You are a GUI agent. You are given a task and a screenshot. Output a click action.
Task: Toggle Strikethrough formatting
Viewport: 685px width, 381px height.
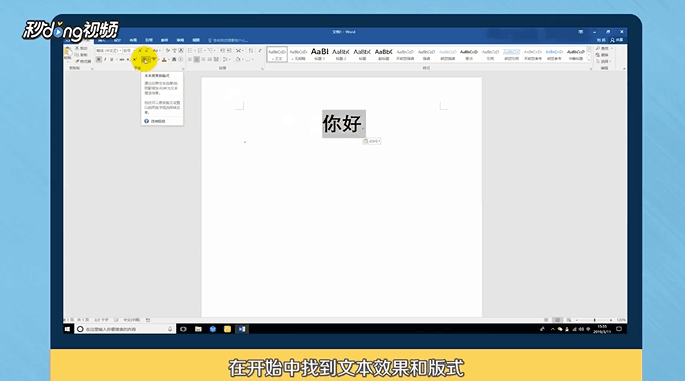pyautogui.click(x=122, y=59)
